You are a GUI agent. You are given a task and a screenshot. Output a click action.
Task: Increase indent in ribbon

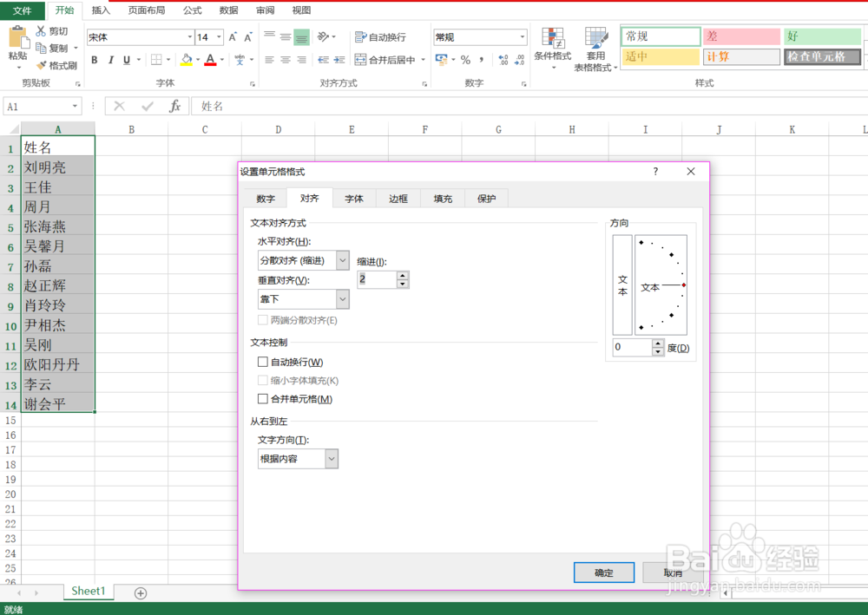(339, 60)
